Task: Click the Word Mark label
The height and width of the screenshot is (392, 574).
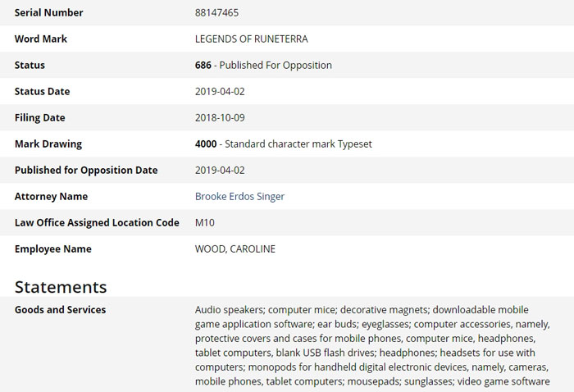Action: coord(41,39)
